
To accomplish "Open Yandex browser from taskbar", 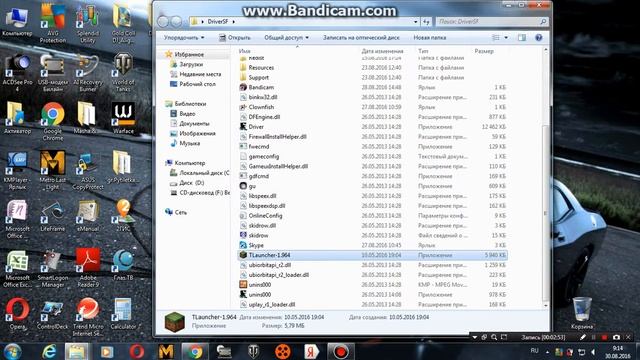I will point(311,351).
